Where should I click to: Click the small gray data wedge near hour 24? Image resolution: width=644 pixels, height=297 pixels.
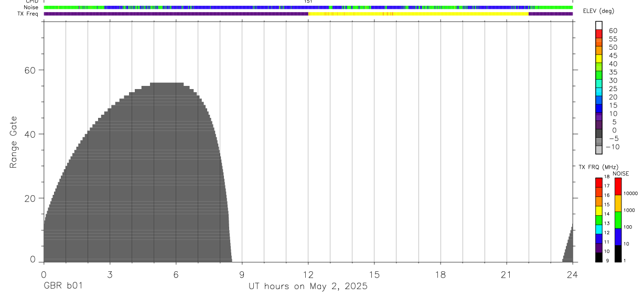tap(568, 249)
